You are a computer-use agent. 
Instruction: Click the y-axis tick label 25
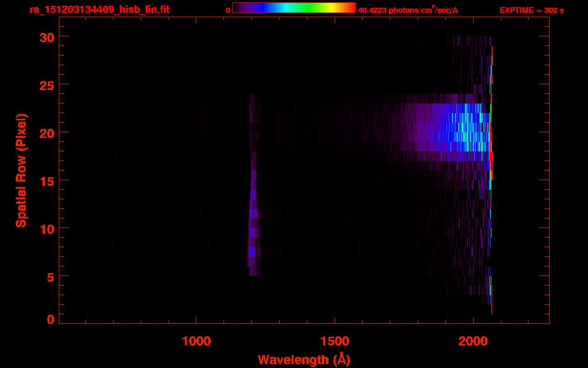47,84
